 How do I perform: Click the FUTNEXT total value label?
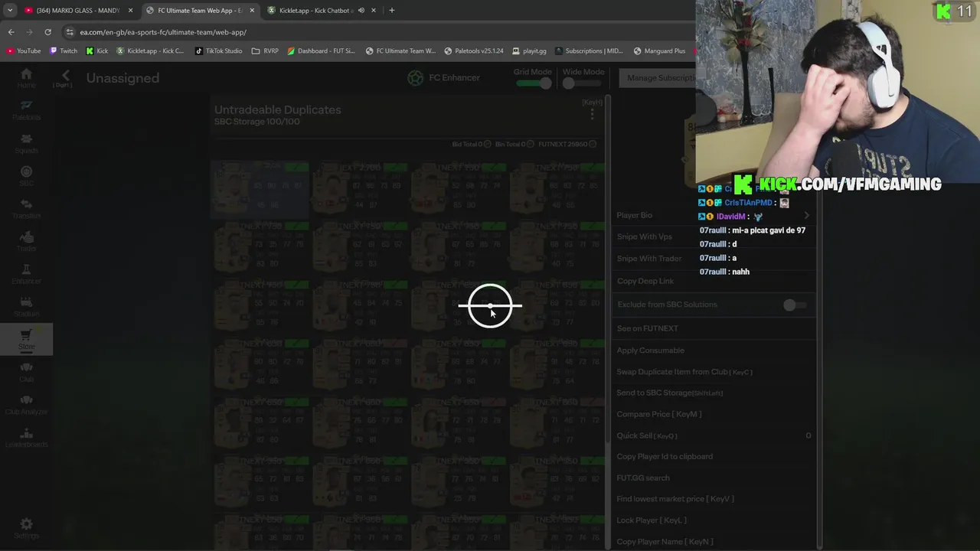click(x=567, y=144)
